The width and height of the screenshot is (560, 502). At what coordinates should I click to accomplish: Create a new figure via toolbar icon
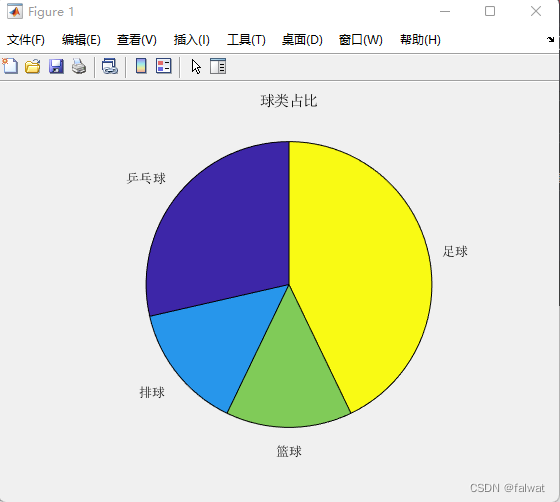pos(10,66)
